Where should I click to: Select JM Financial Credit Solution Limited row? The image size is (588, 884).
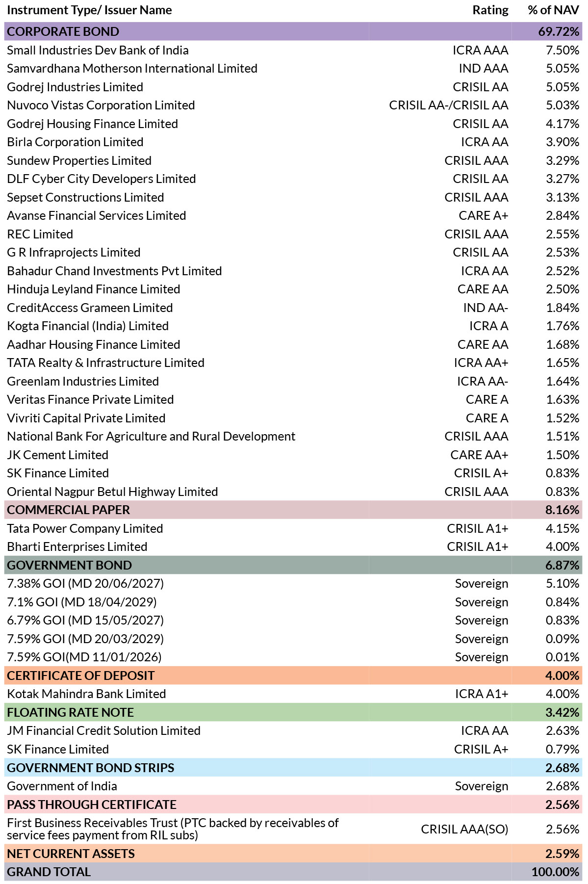coord(293,730)
